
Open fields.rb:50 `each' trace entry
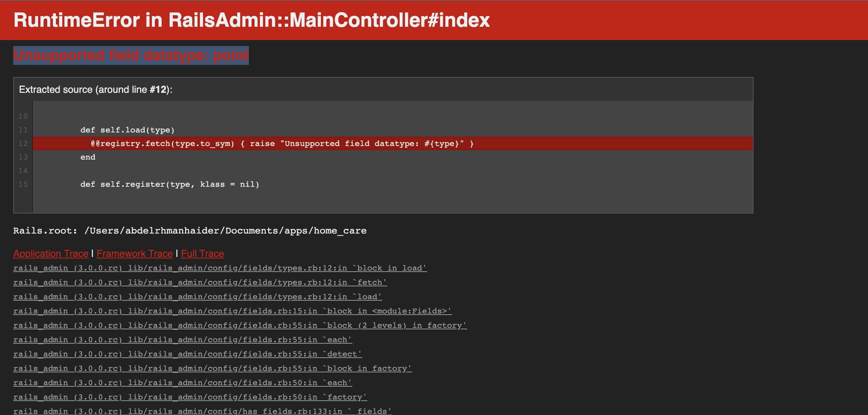(182, 383)
